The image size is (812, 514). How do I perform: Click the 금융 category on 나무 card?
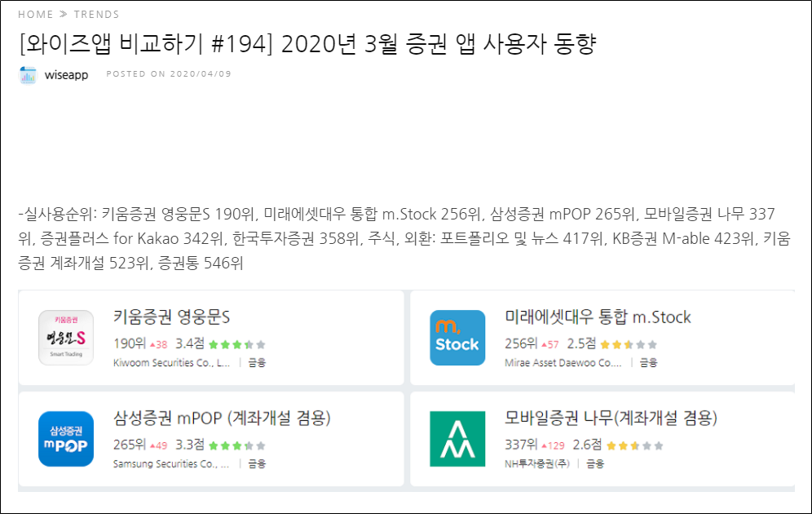(595, 463)
